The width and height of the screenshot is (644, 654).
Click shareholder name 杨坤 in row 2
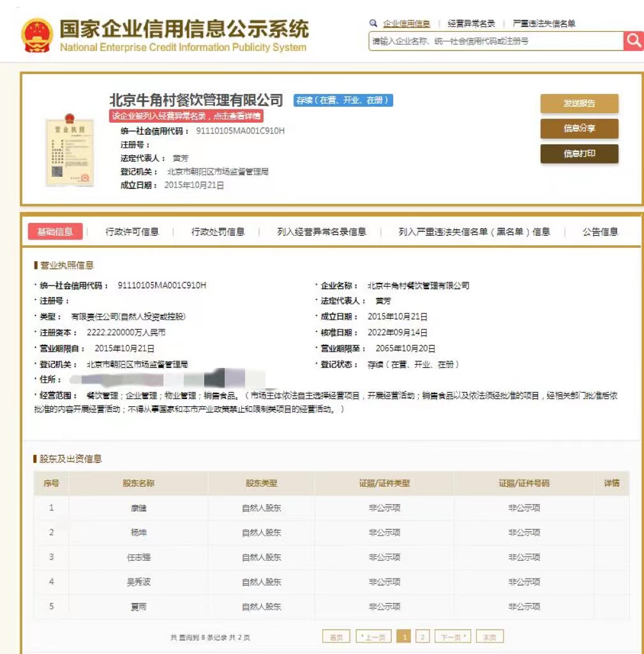coord(139,533)
